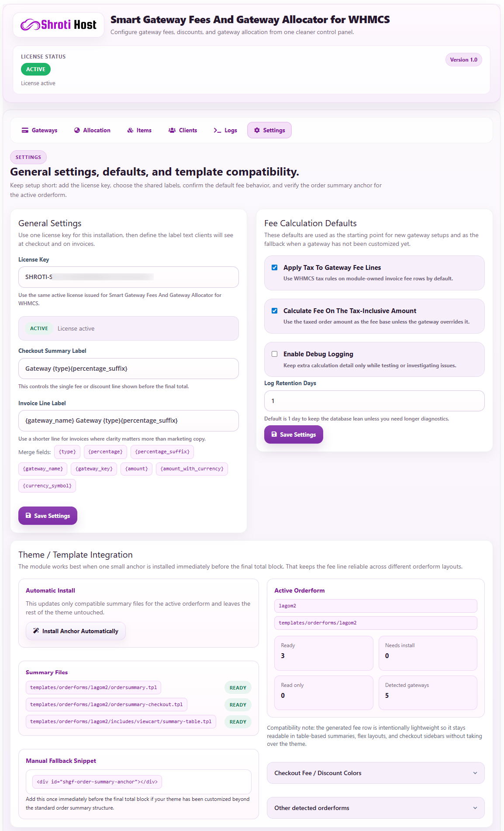
Task: Click the Log Retention Days field
Action: (x=374, y=400)
